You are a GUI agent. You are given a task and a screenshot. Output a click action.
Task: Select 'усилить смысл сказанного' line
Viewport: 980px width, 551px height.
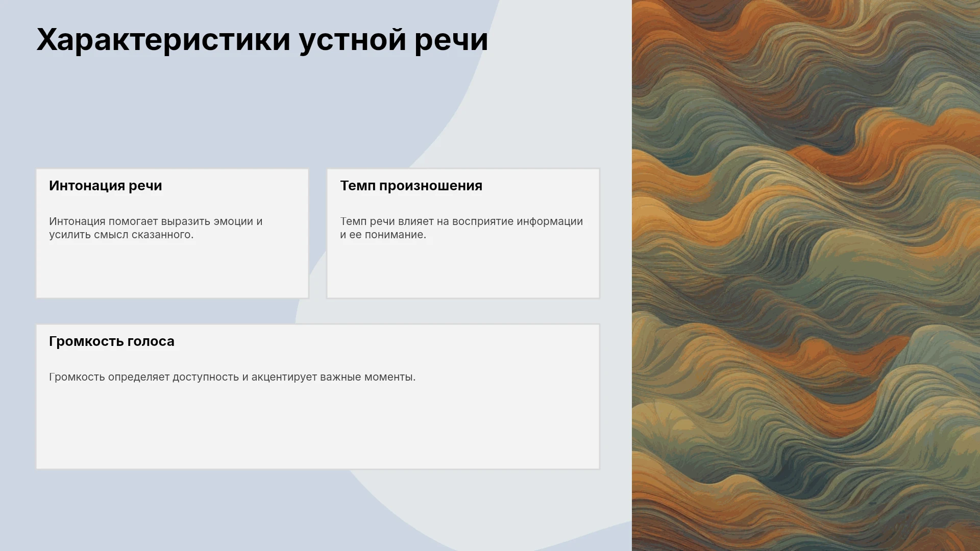click(x=121, y=235)
